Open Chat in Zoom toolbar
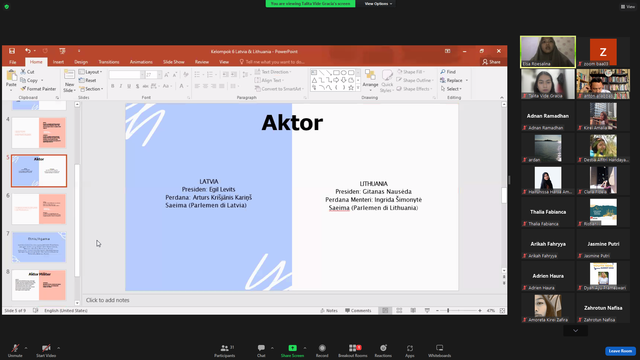Image resolution: width=640 pixels, height=360 pixels. coord(261,350)
